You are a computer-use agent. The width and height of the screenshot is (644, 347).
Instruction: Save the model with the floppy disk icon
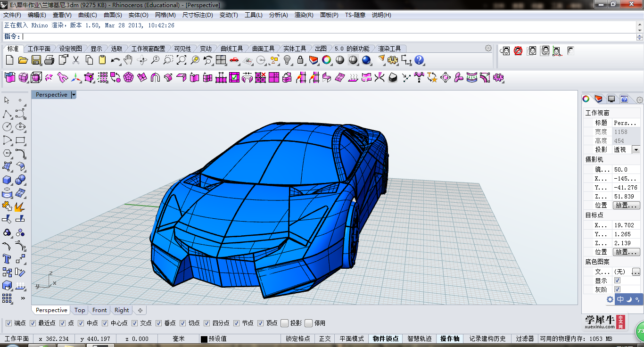coord(36,60)
